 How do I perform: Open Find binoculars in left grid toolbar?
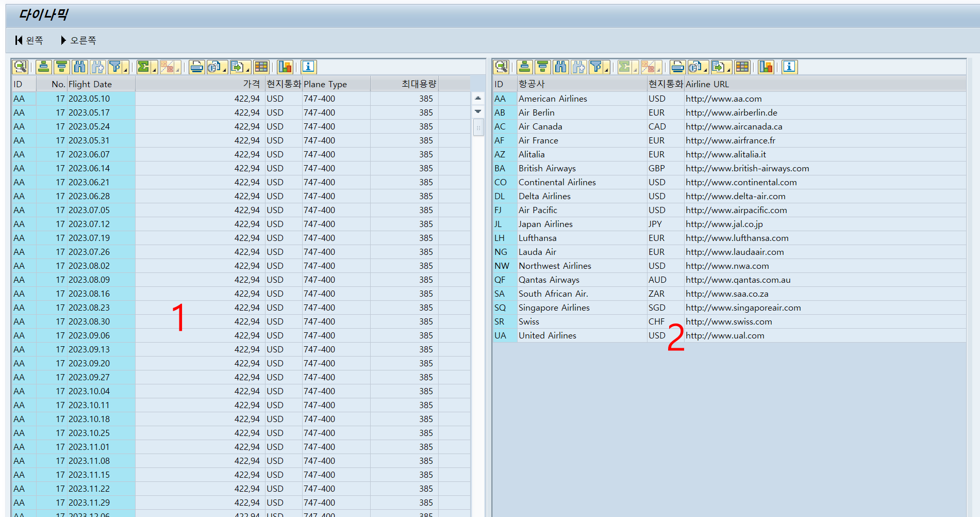pos(80,67)
